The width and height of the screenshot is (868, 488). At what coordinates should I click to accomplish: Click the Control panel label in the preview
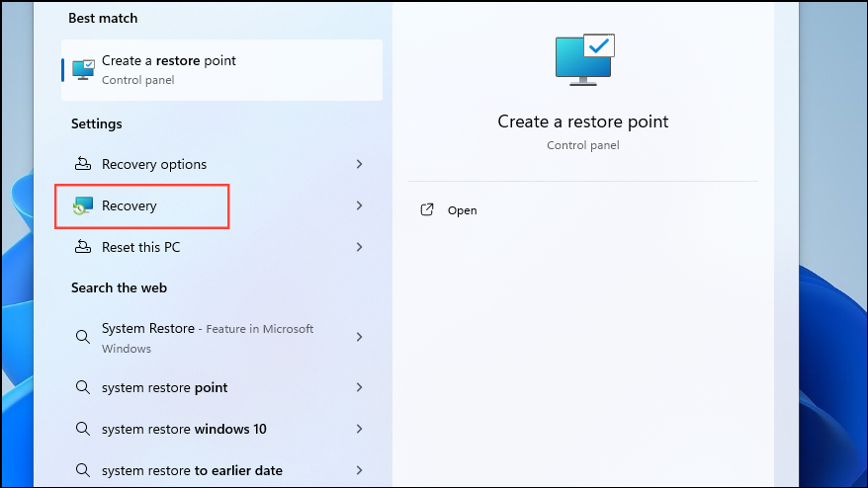(583, 145)
